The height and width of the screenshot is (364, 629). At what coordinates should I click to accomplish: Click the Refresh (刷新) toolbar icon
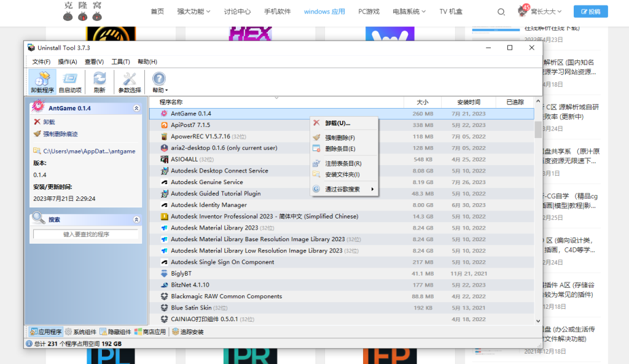(100, 82)
